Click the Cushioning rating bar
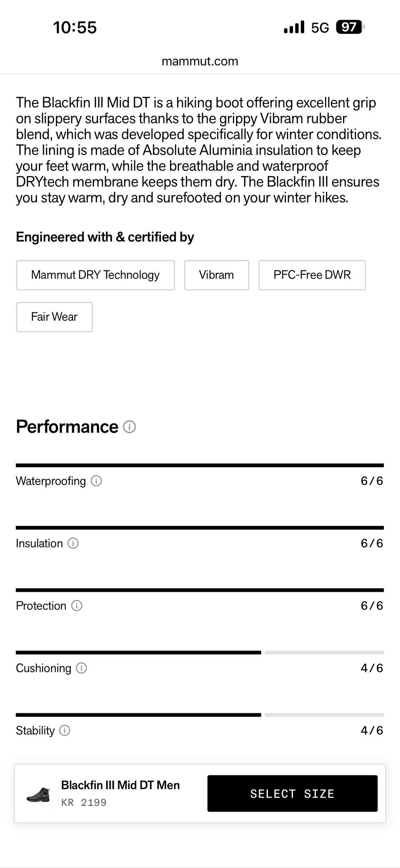 (x=200, y=652)
